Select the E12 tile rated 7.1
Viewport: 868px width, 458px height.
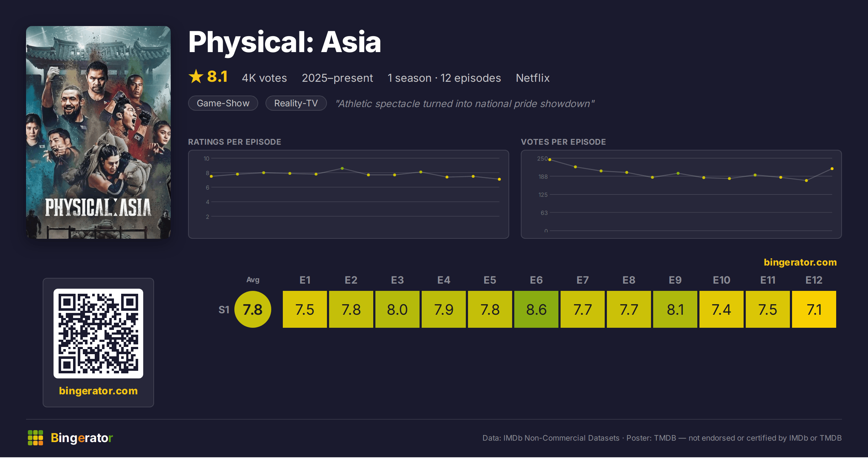[x=814, y=309]
